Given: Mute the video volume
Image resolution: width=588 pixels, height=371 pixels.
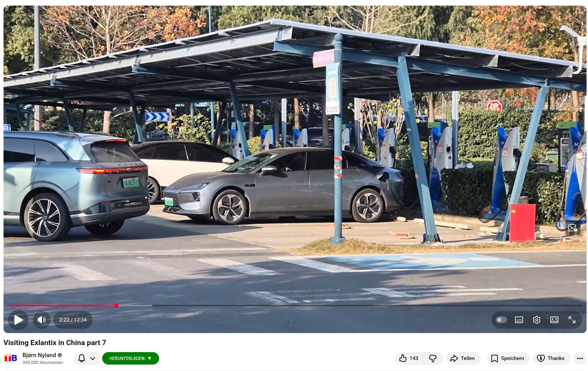Looking at the screenshot, I should [42, 320].
